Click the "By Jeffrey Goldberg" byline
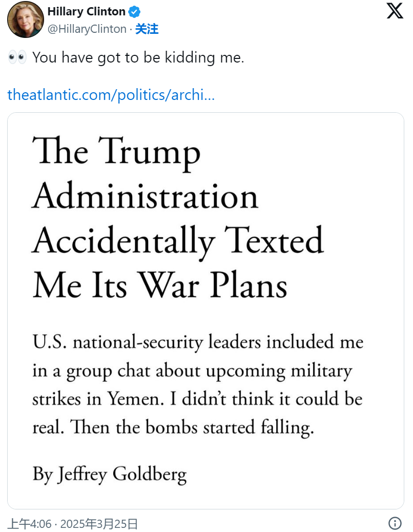413x532 pixels. (x=110, y=474)
